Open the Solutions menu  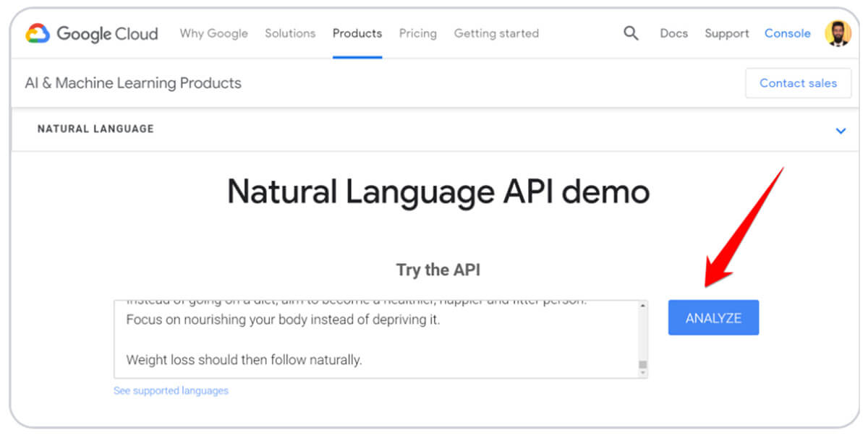290,33
